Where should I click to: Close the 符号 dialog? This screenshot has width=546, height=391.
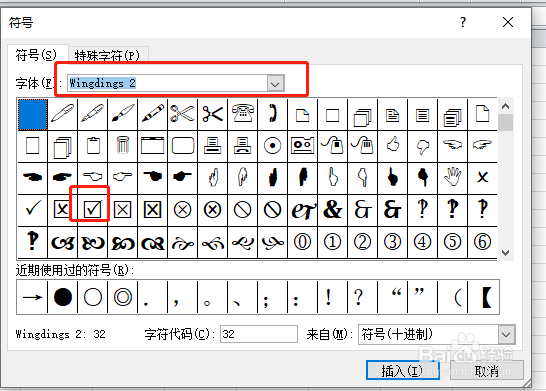[x=508, y=22]
